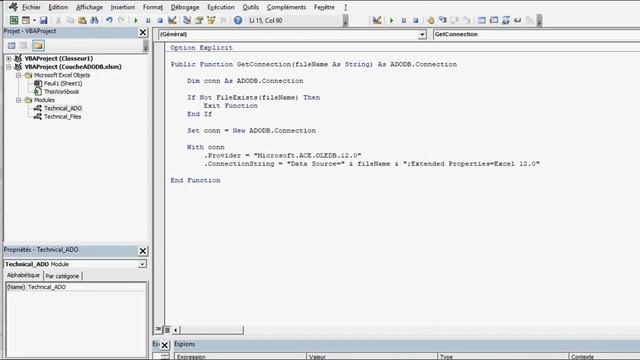Save the project with the floppy icon

(x=43, y=20)
